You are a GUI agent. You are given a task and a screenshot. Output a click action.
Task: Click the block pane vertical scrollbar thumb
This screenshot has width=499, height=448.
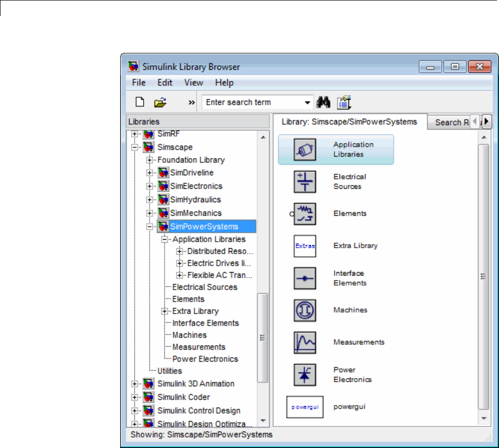point(484,277)
